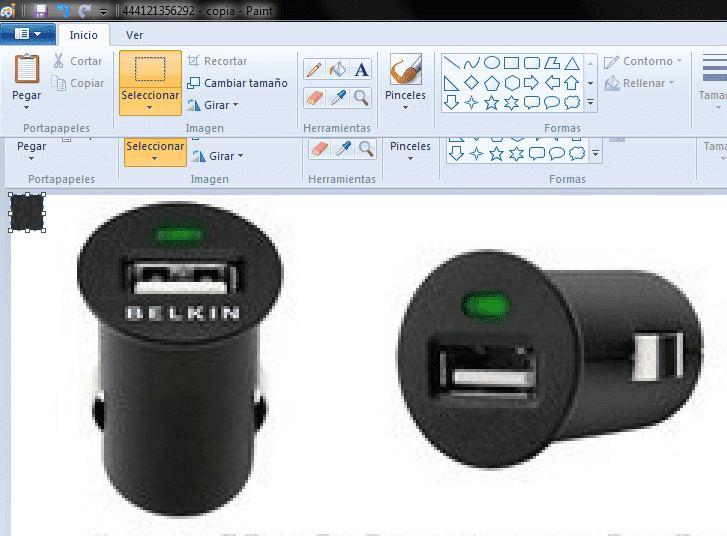Click Cambiar tamaño resize button

coord(237,83)
